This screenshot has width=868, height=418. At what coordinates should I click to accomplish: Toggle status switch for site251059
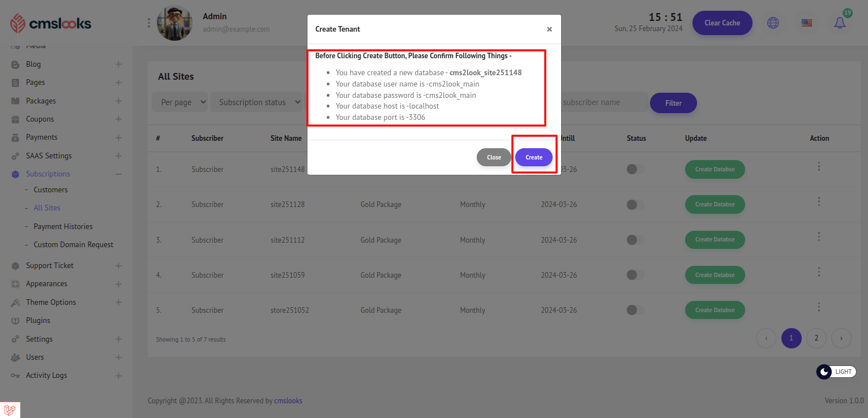(635, 275)
